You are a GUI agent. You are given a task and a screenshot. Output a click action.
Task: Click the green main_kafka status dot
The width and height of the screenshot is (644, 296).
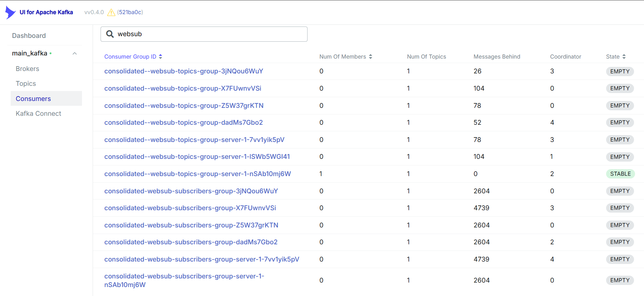click(x=51, y=53)
